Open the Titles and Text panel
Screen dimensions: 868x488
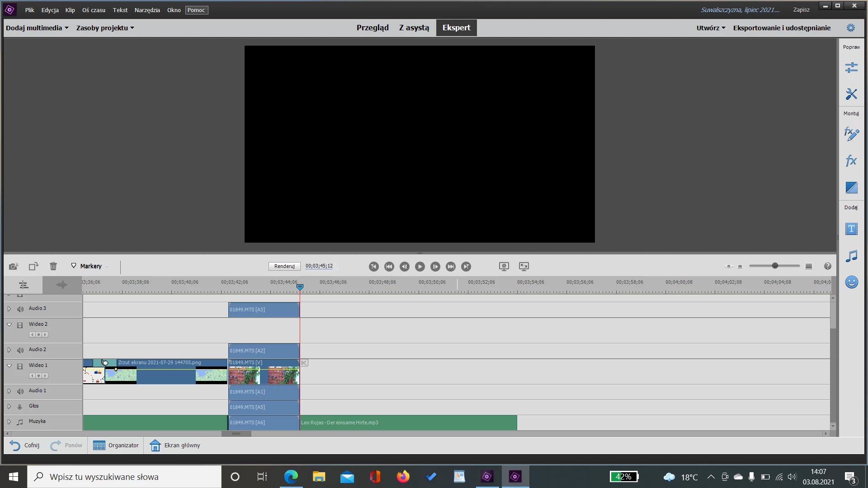851,229
